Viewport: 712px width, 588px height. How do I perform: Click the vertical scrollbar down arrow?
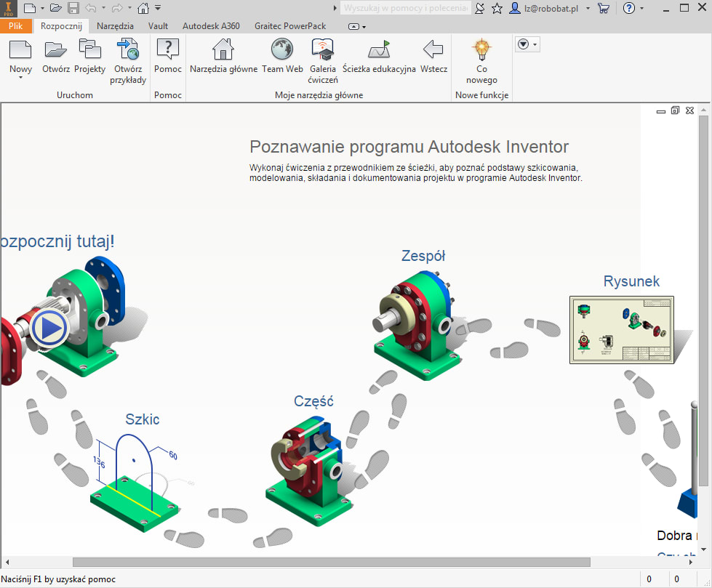[x=704, y=550]
